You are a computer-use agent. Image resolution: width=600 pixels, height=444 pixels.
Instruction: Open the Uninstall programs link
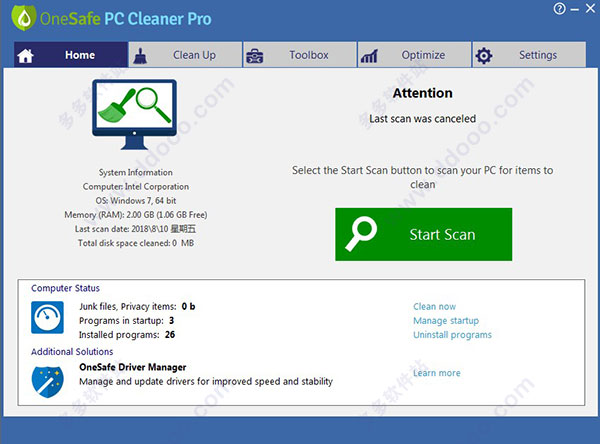452,335
